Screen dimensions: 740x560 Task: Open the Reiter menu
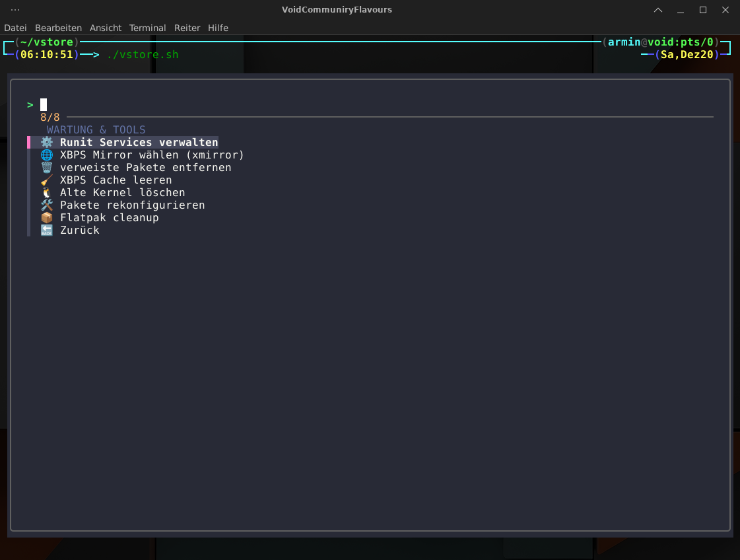187,28
